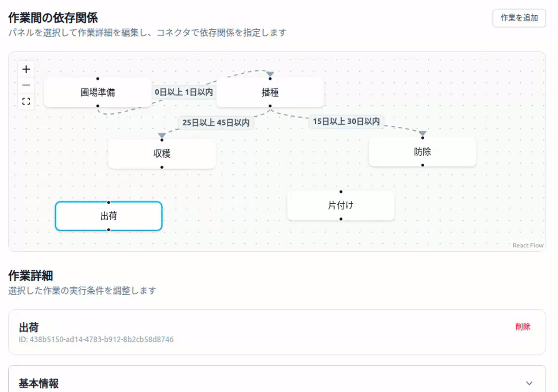The height and width of the screenshot is (392, 558).
Task: Click the zoom in icon on the canvas
Action: pyautogui.click(x=26, y=69)
